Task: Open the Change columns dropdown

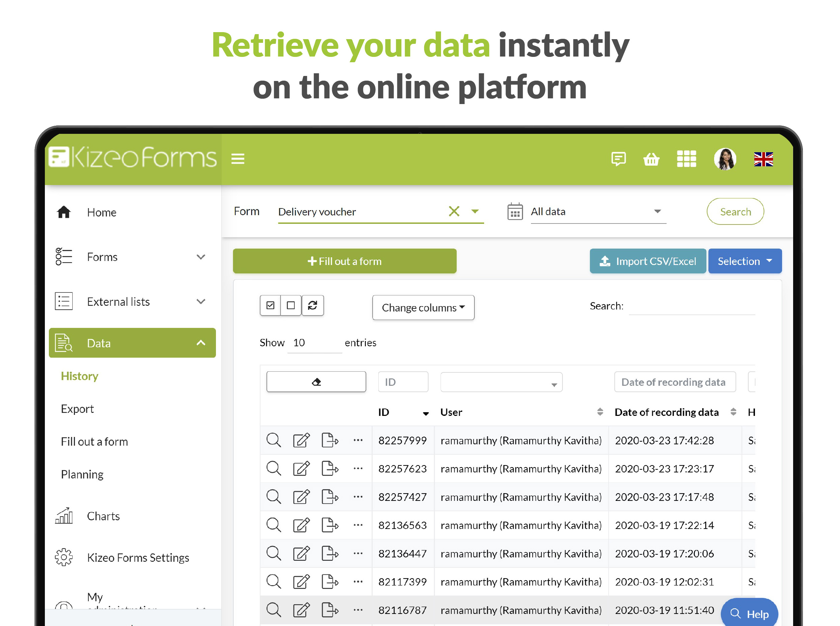Action: (423, 307)
